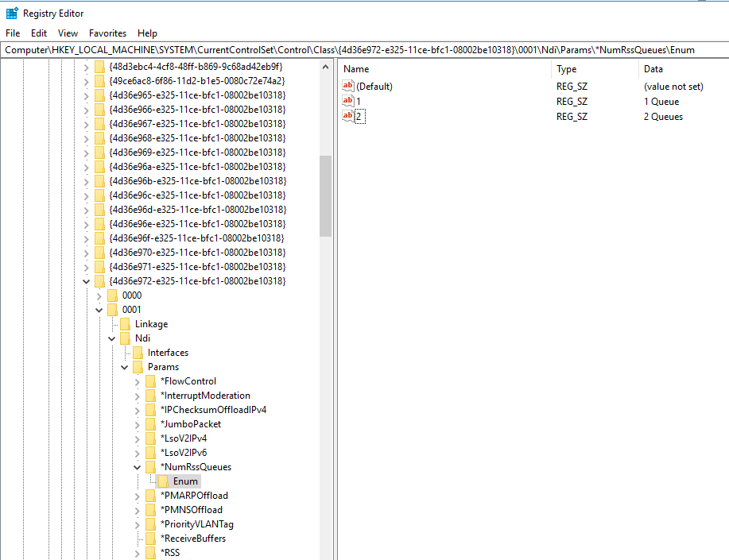
Task: Open the Favorites menu
Action: coord(107,33)
